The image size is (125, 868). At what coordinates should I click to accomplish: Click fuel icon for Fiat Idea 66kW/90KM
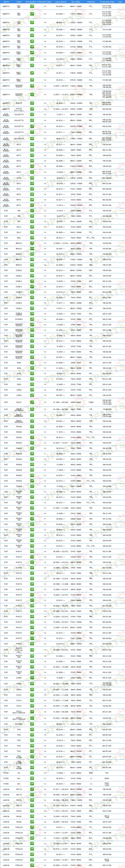click(x=32, y=374)
